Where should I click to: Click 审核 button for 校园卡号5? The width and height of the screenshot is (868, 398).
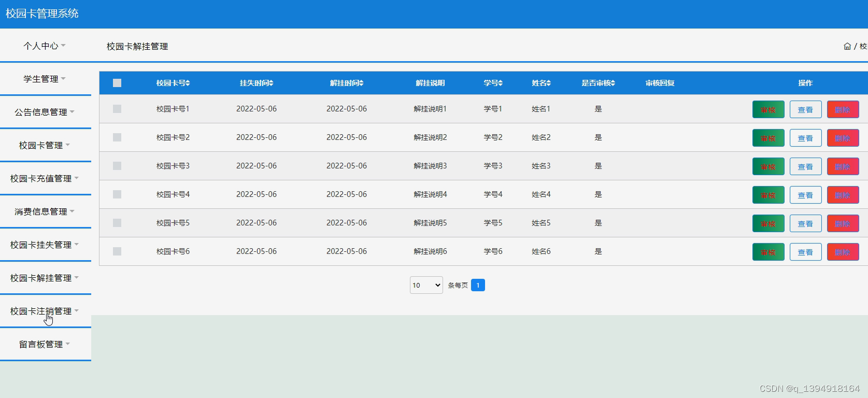(x=768, y=223)
